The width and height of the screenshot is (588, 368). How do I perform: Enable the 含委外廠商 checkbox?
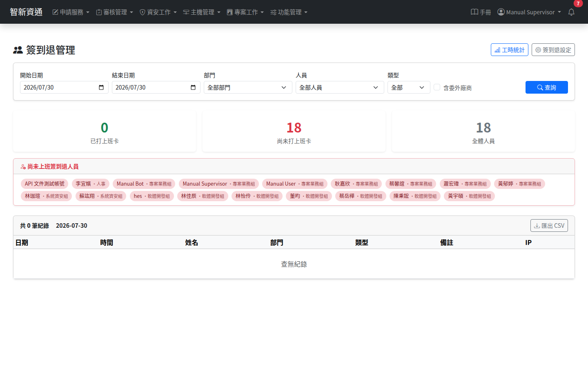[437, 87]
